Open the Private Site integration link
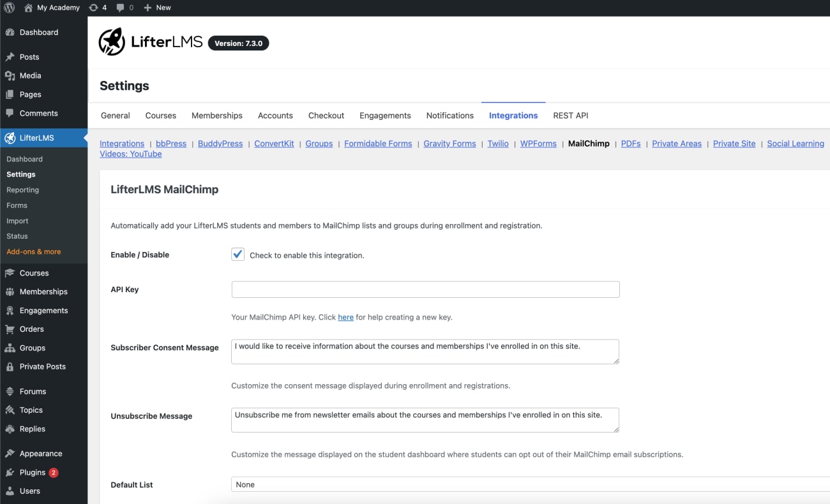The height and width of the screenshot is (504, 830). [x=734, y=144]
